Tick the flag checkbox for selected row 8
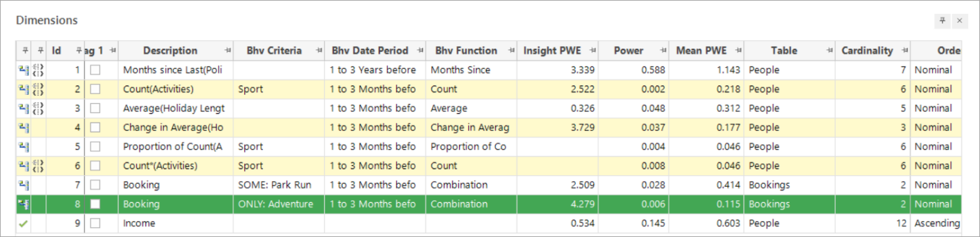 95,204
